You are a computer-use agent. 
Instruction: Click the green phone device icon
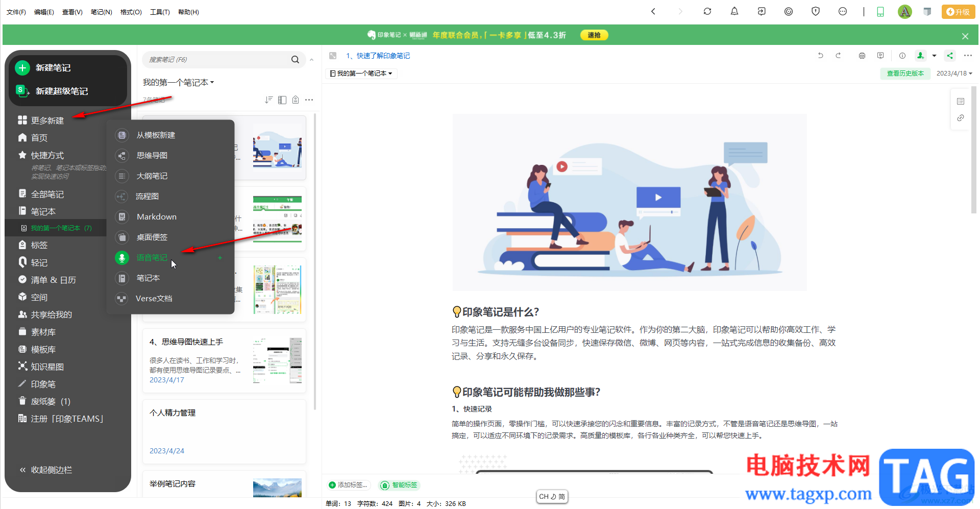click(x=880, y=12)
